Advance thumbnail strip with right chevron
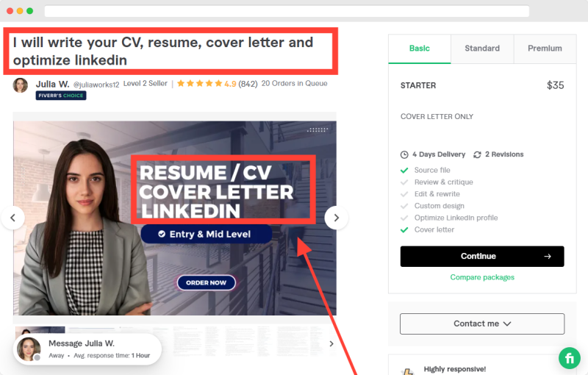The width and height of the screenshot is (588, 375). [331, 343]
